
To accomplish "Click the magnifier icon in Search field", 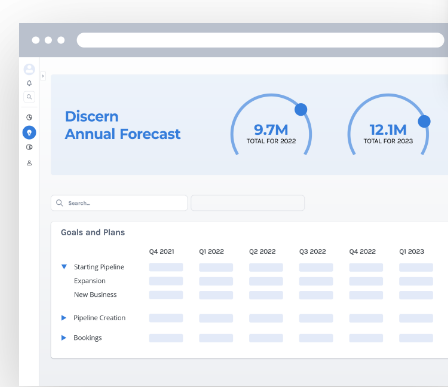I will coord(59,203).
